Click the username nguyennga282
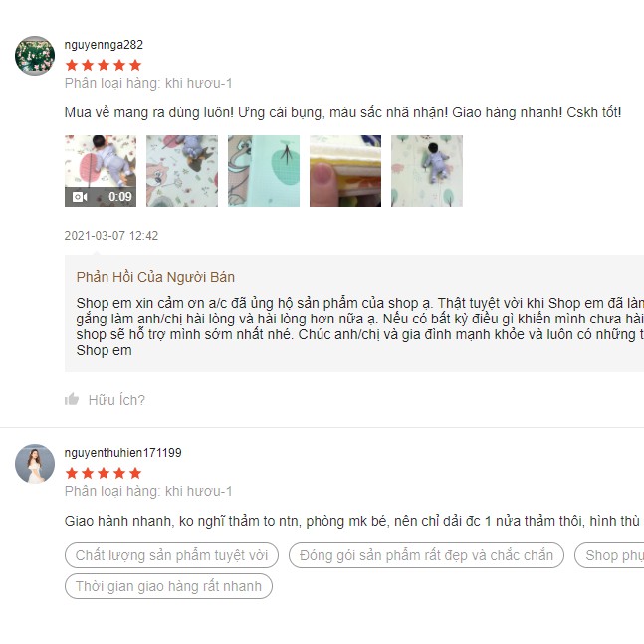Image resolution: width=644 pixels, height=644 pixels. click(x=104, y=45)
